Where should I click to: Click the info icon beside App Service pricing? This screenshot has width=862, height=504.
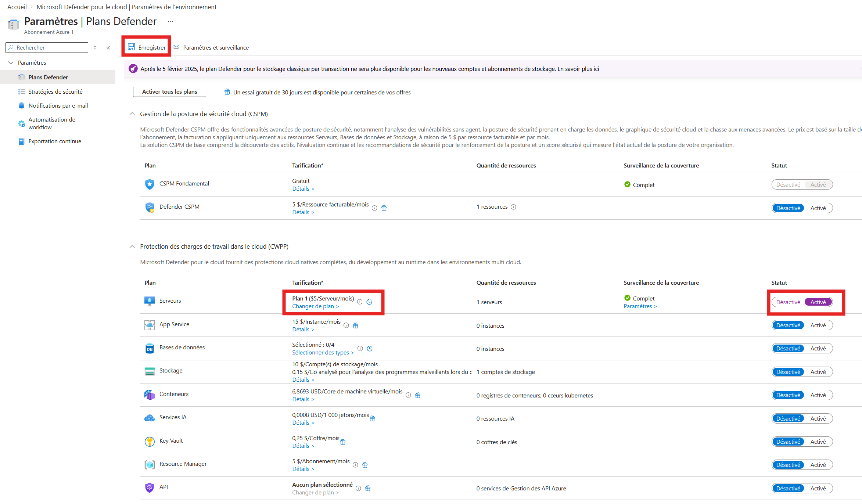pyautogui.click(x=346, y=325)
